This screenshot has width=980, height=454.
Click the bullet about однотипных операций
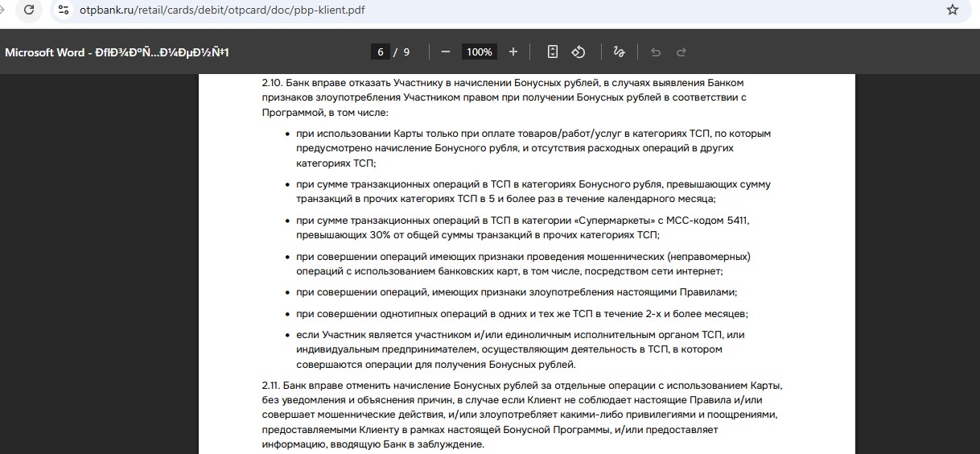[521, 313]
